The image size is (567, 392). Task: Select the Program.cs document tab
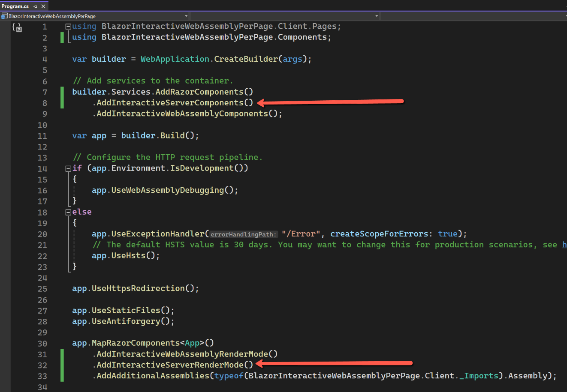15,6
